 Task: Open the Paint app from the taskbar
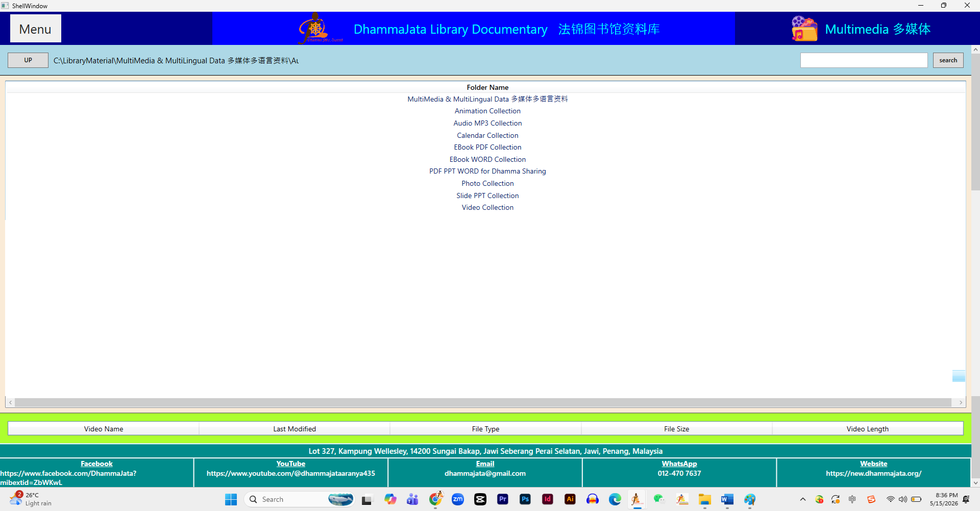(750, 499)
